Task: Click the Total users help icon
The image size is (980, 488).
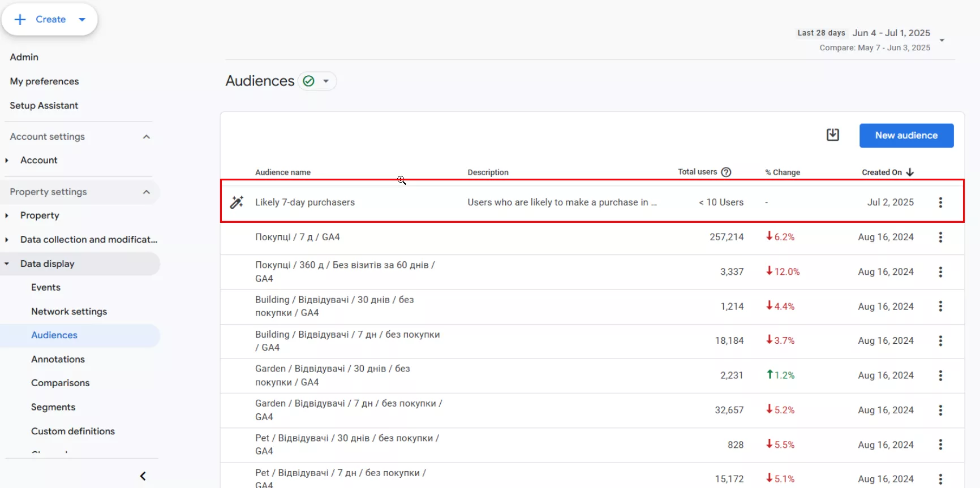Action: click(x=726, y=172)
